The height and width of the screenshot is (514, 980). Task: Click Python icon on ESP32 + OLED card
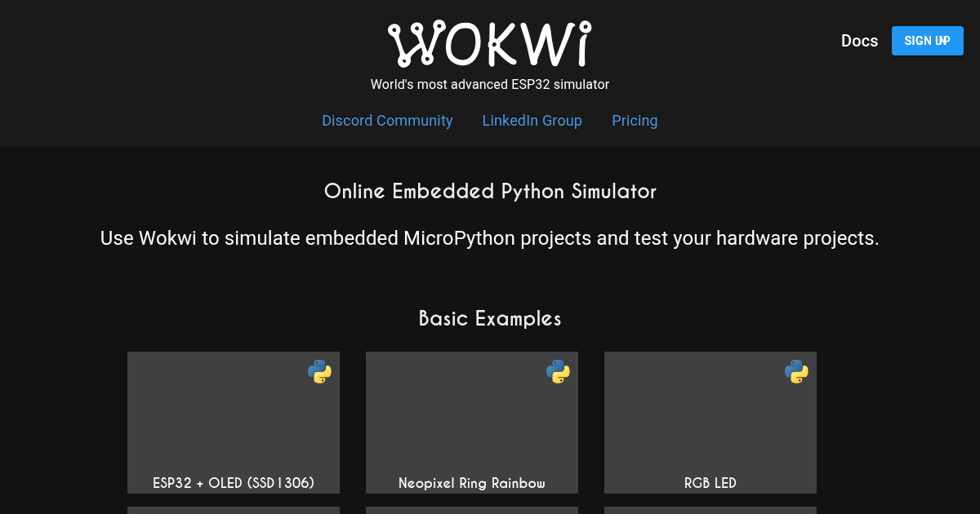(x=319, y=372)
